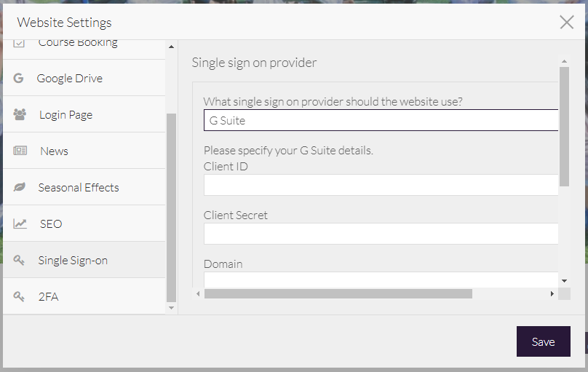Click the News newspaper icon
The height and width of the screenshot is (372, 588).
click(x=20, y=151)
